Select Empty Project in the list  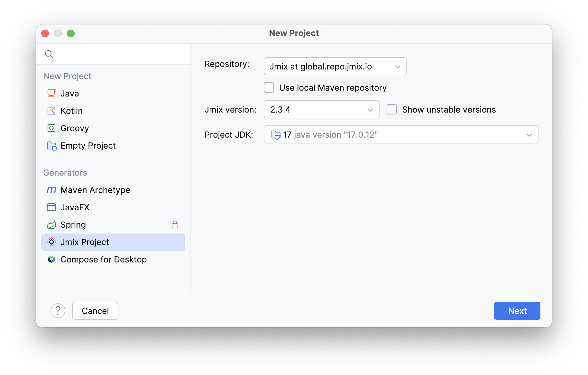point(88,146)
